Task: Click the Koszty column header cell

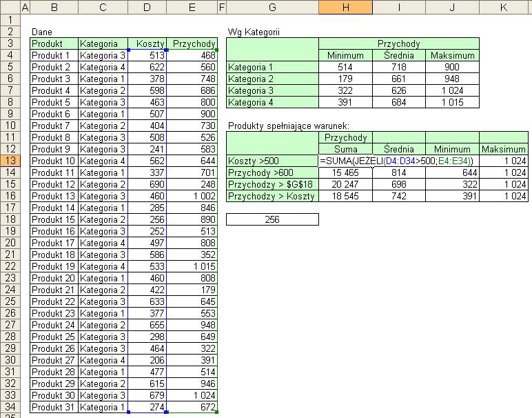Action: pyautogui.click(x=147, y=43)
